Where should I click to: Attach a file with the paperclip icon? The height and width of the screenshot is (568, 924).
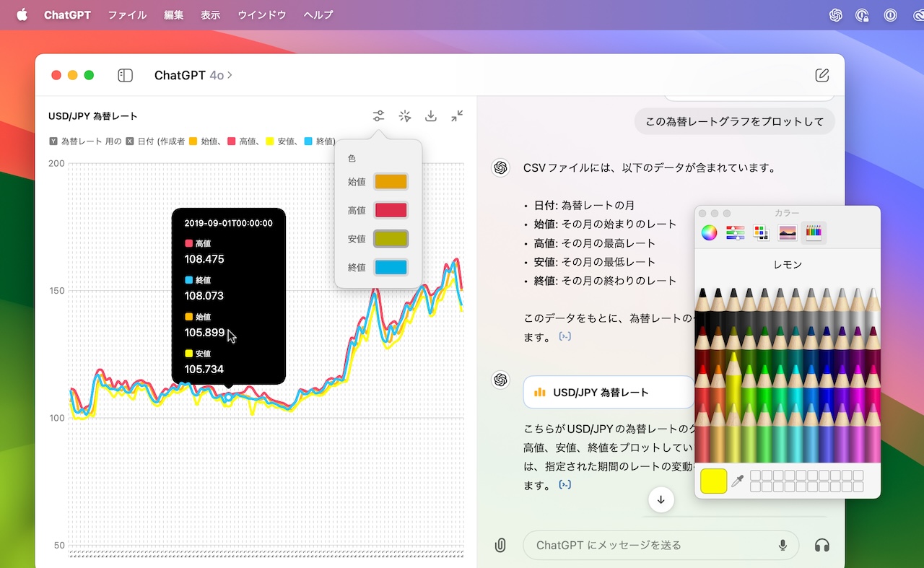[500, 546]
